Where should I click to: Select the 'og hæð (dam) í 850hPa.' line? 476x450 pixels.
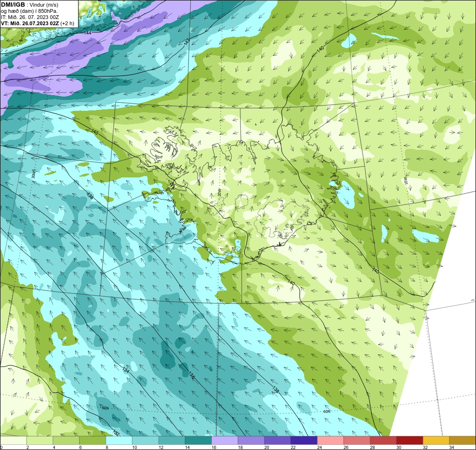click(29, 11)
